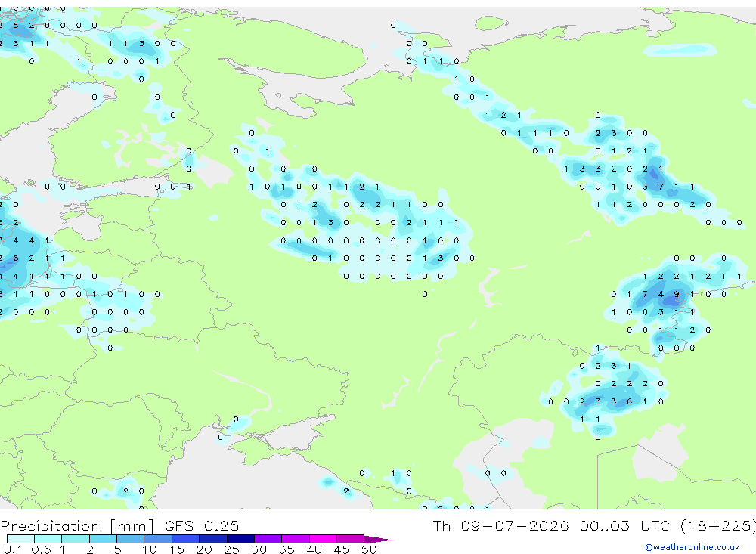
Task: Click the above-50 mm legend arrow tip
Action: click(x=378, y=539)
